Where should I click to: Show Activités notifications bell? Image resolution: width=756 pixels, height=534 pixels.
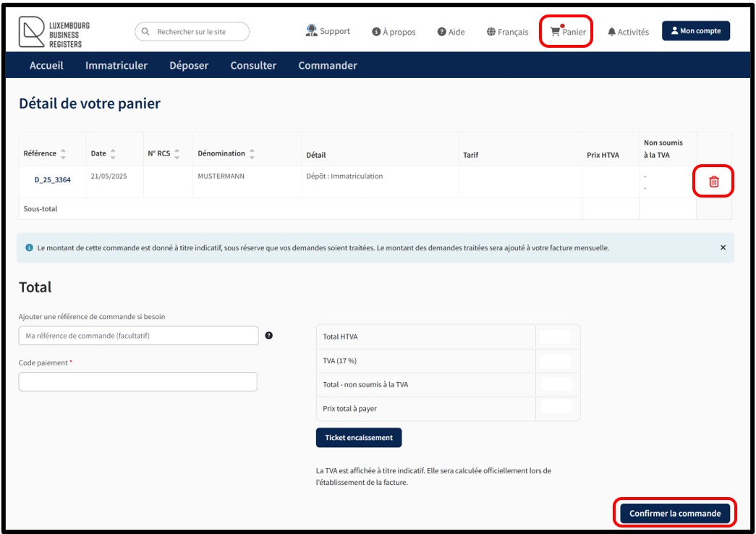click(628, 32)
